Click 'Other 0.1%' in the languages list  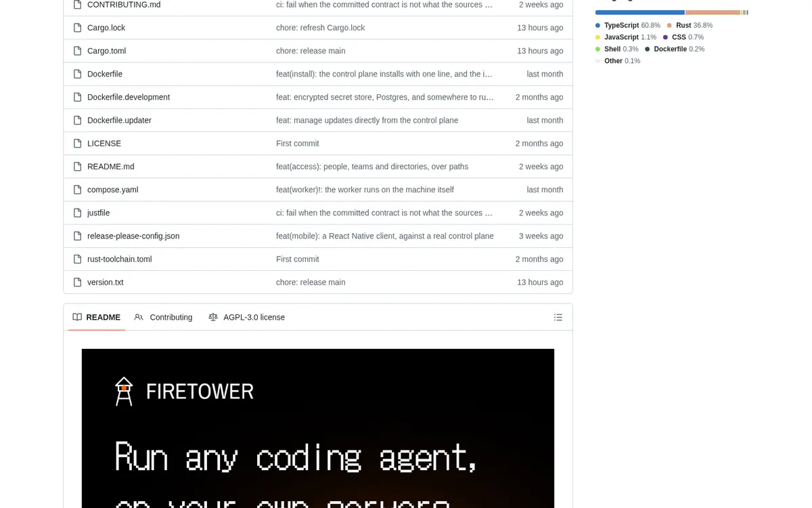[618, 61]
